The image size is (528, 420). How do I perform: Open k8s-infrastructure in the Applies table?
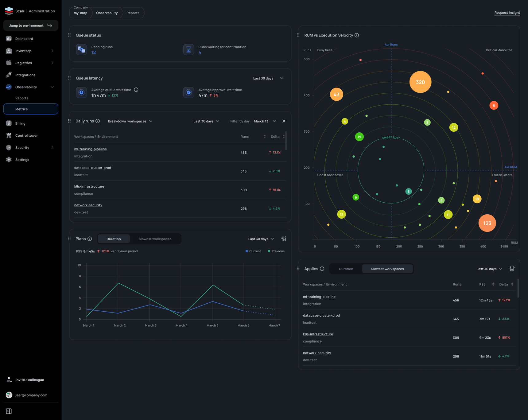(318, 334)
